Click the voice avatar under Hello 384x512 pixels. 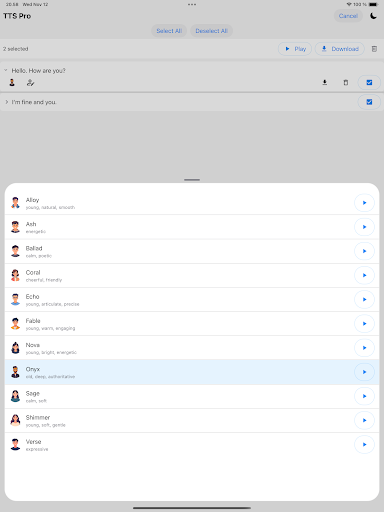point(12,82)
